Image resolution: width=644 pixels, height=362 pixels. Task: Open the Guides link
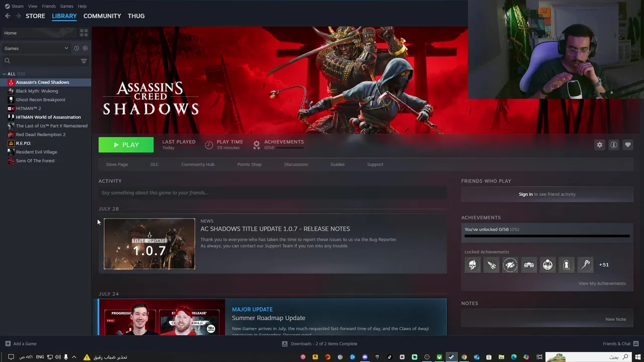337,164
